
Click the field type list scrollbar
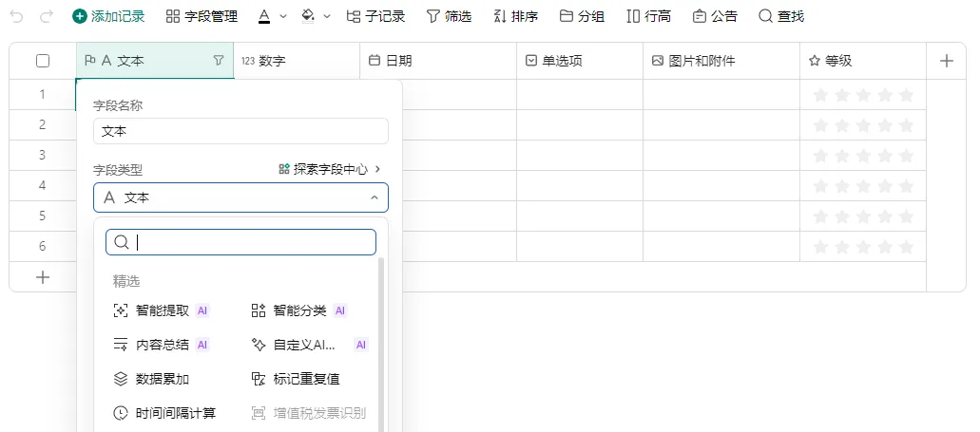(381, 344)
